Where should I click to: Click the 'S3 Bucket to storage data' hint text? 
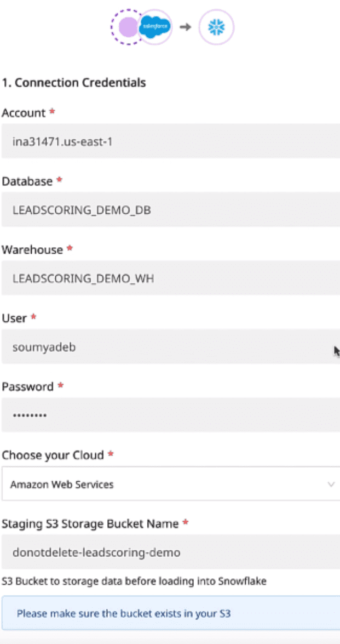click(x=134, y=581)
